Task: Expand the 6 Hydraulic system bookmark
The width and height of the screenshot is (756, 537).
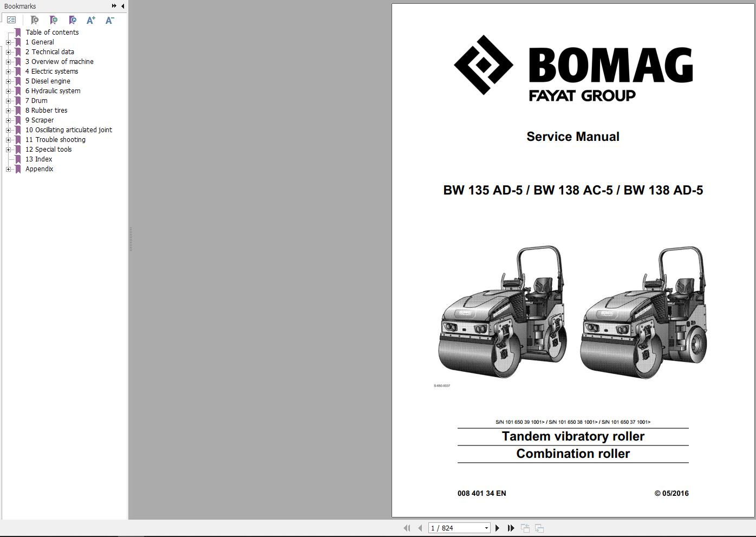Action: [x=8, y=91]
